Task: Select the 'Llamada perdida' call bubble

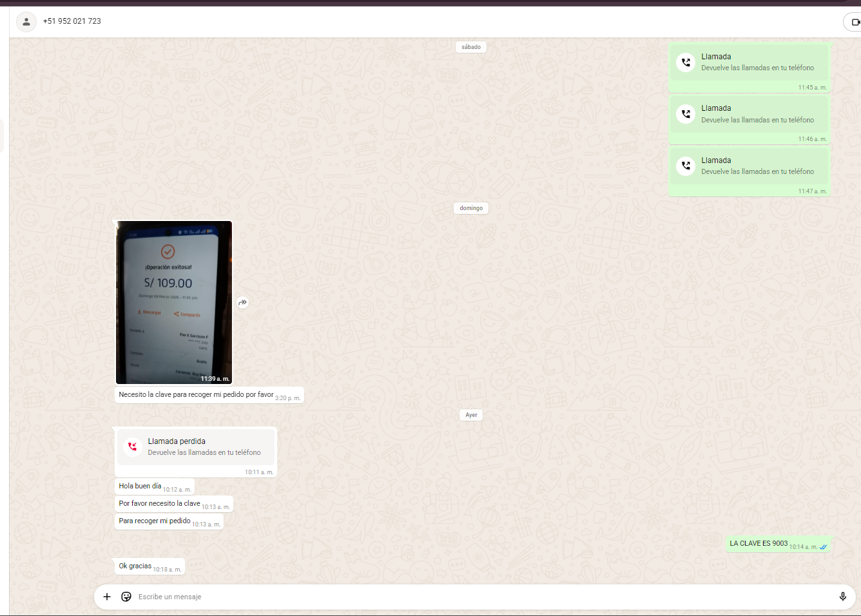Action: [x=197, y=447]
